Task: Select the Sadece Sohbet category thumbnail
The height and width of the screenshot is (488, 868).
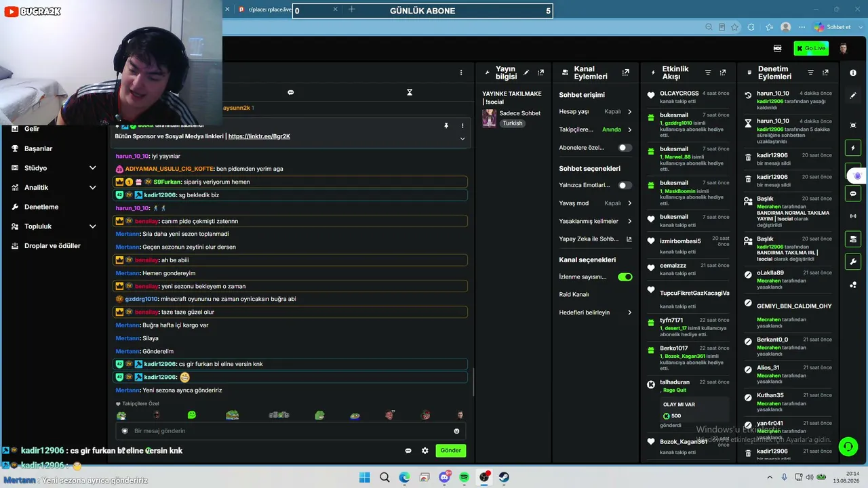Action: click(489, 118)
